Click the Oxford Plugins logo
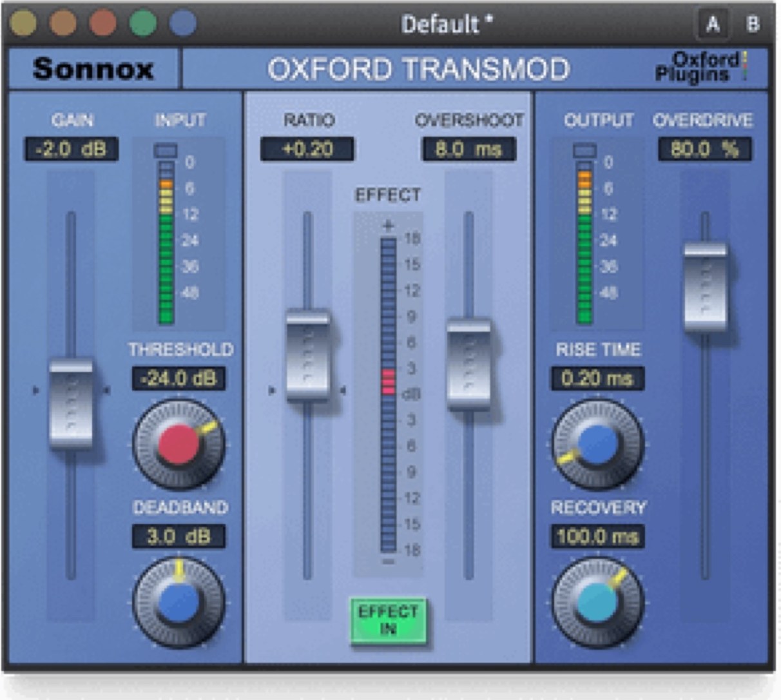The image size is (781, 700). pos(701,67)
